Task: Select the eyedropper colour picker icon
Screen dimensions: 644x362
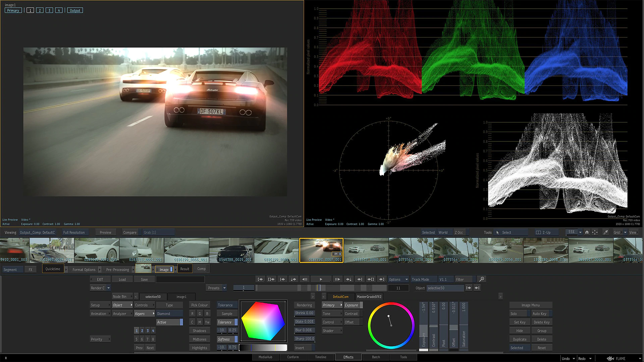Action: 606,232
